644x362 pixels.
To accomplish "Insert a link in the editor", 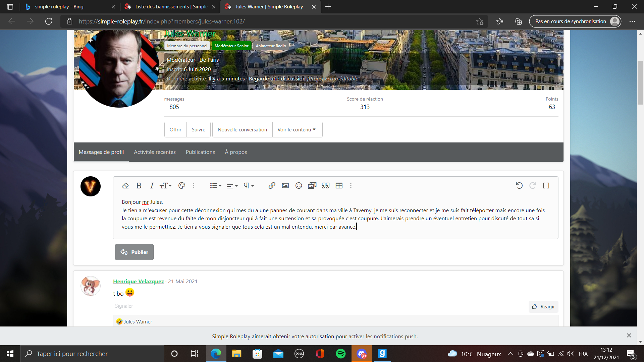I will coord(272,185).
